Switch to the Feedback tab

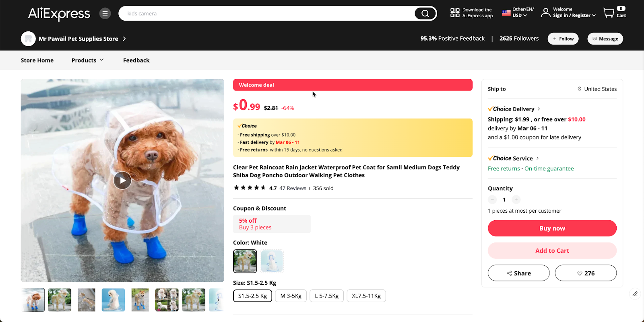pos(136,60)
